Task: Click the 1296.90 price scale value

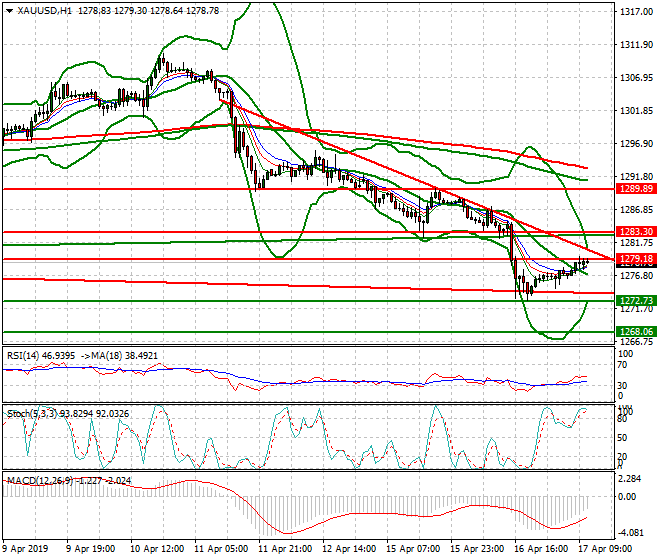Action: 637,144
